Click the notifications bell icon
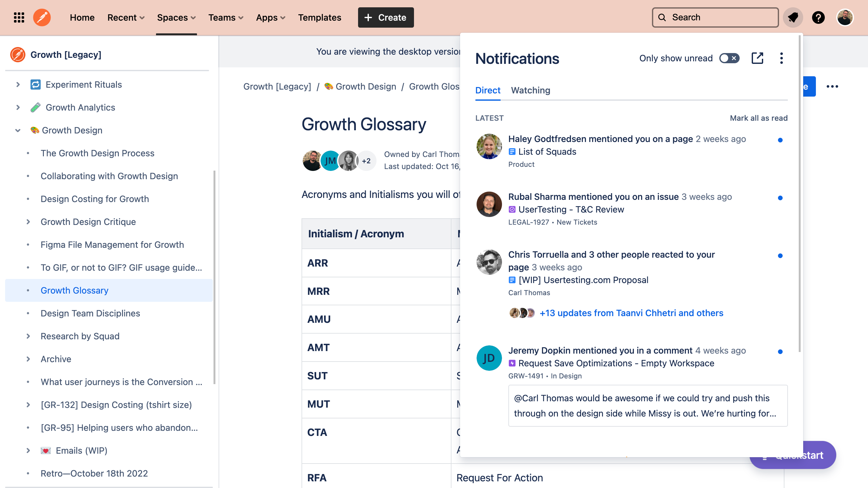 point(792,17)
